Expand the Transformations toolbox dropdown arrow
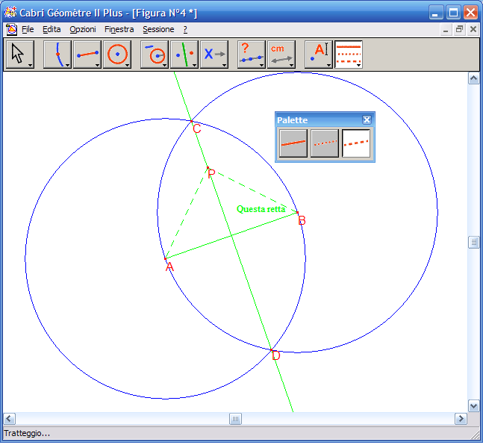The width and height of the screenshot is (483, 448). [x=194, y=65]
